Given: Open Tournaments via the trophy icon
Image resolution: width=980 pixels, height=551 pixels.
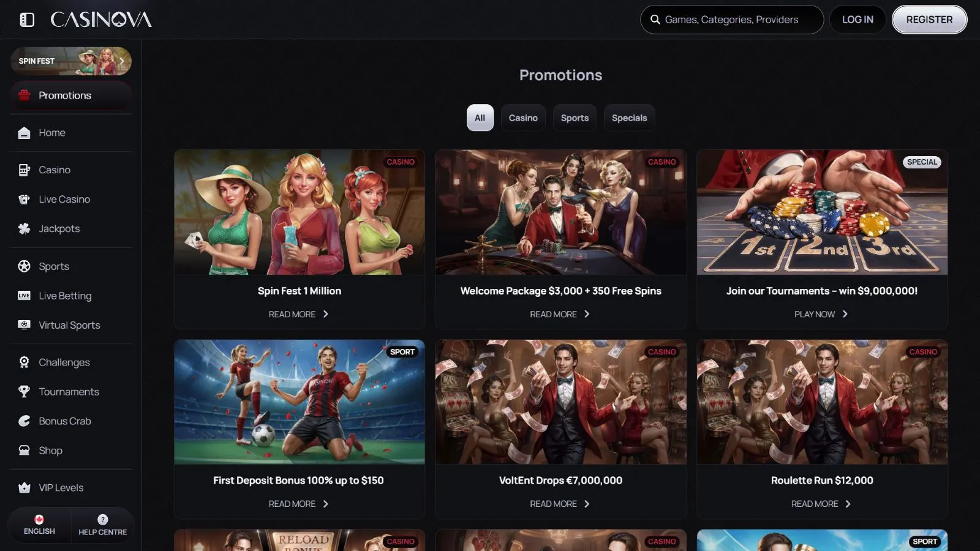Looking at the screenshot, I should [24, 392].
